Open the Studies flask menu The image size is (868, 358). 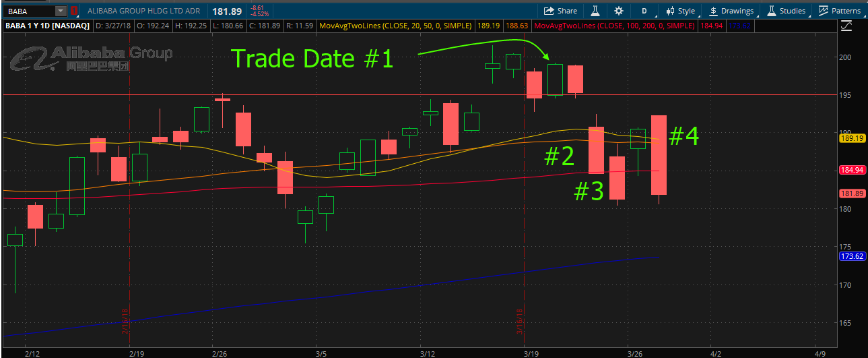click(787, 11)
